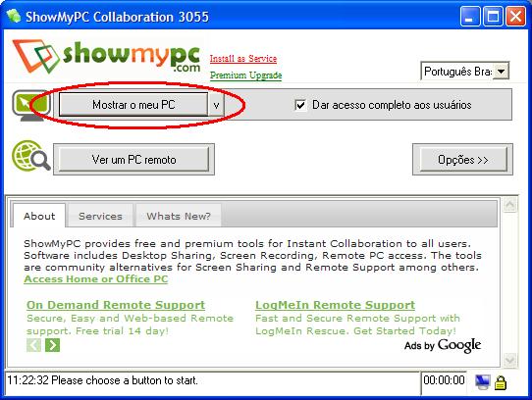Close the ShowMyPC Collaboration window

515,16
